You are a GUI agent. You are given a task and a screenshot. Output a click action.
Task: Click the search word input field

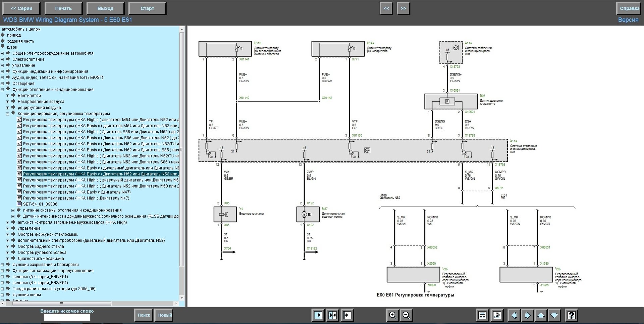click(67, 317)
